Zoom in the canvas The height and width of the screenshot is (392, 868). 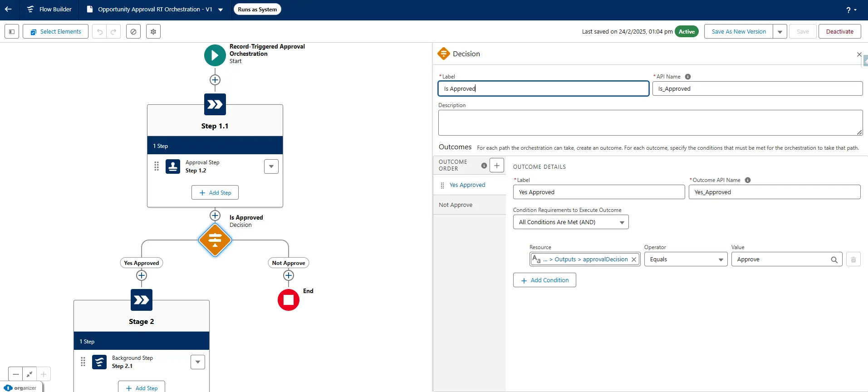44,374
